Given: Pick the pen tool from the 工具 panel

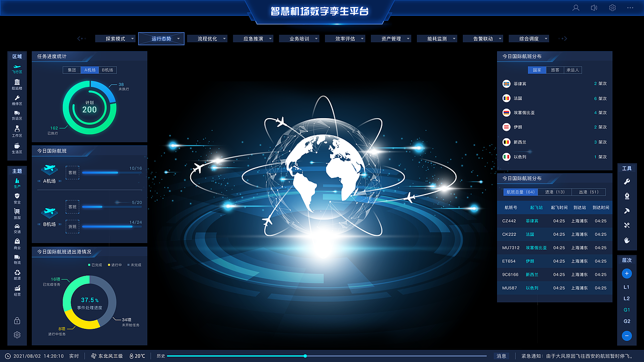Looking at the screenshot, I should point(626,196).
